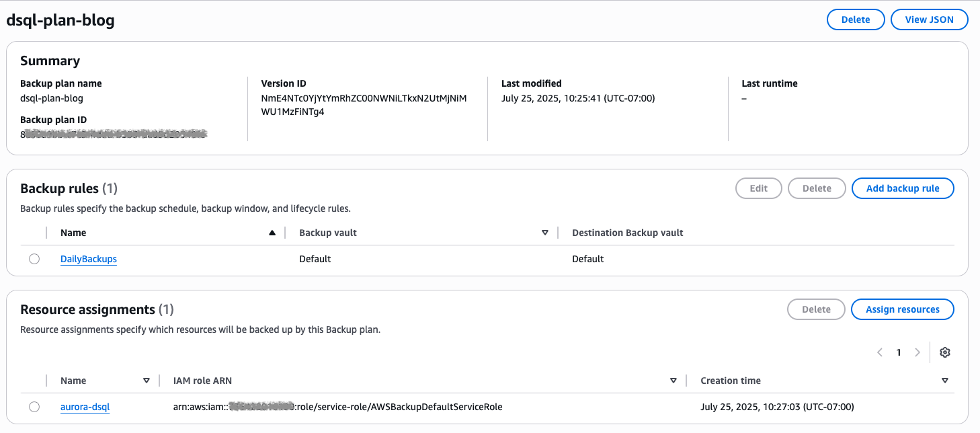This screenshot has width=980, height=433.
Task: Select the DailyBackups rule radio button
Action: (x=34, y=258)
